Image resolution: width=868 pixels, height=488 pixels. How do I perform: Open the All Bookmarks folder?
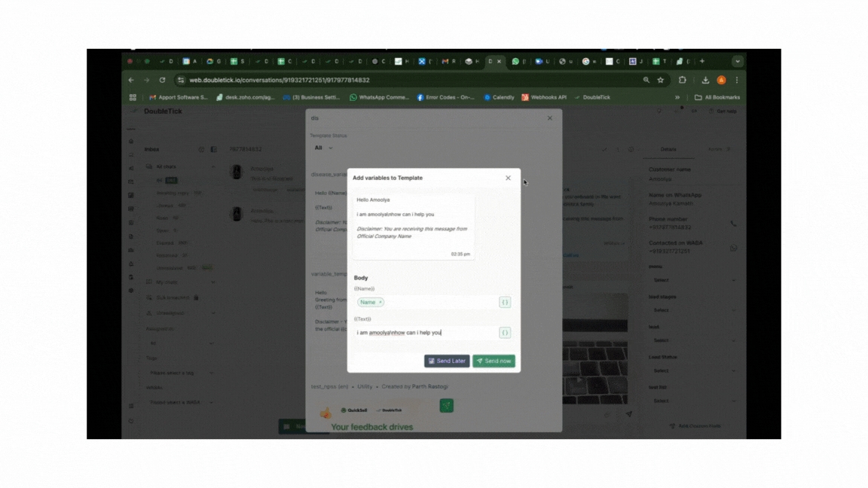pyautogui.click(x=717, y=97)
